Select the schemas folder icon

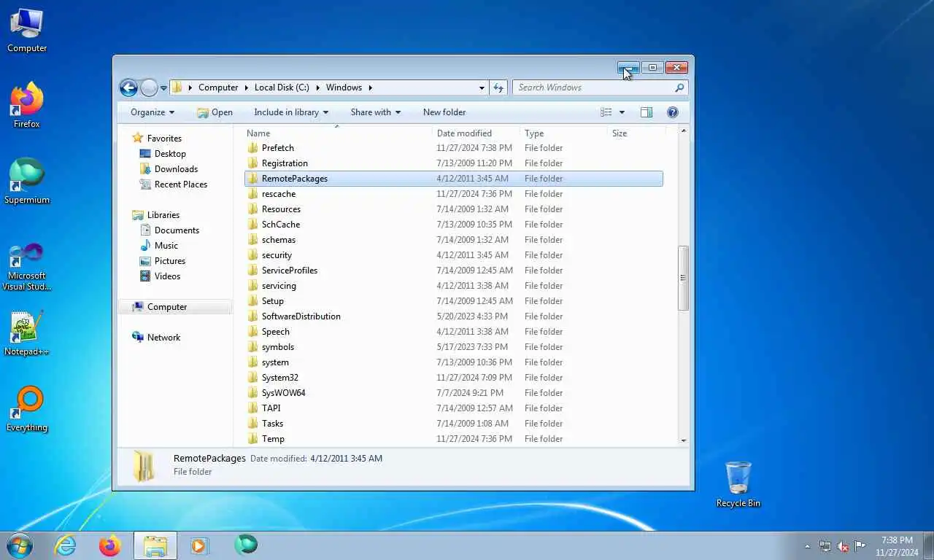pyautogui.click(x=252, y=240)
